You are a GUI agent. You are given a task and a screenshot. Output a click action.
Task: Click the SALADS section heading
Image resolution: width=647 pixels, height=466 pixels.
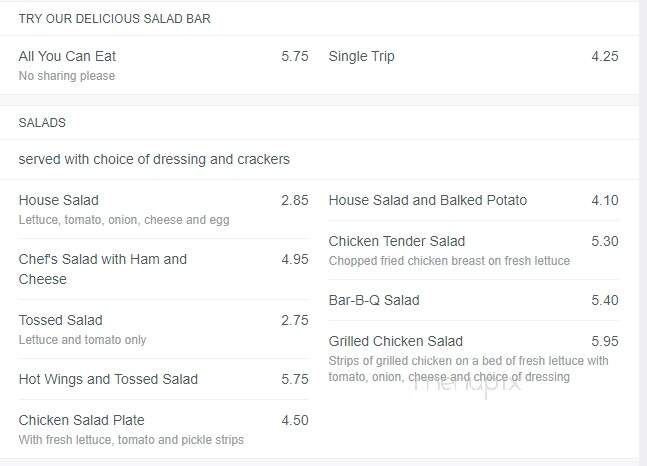pos(42,123)
